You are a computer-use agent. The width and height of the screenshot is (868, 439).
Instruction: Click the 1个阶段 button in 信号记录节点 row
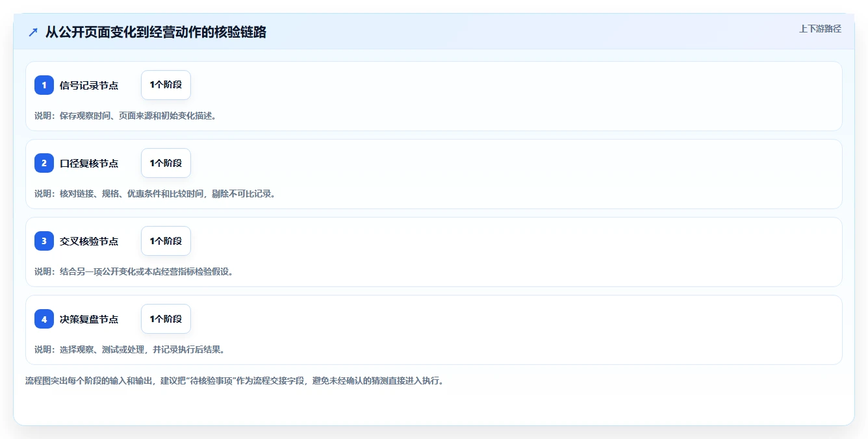[x=166, y=85]
